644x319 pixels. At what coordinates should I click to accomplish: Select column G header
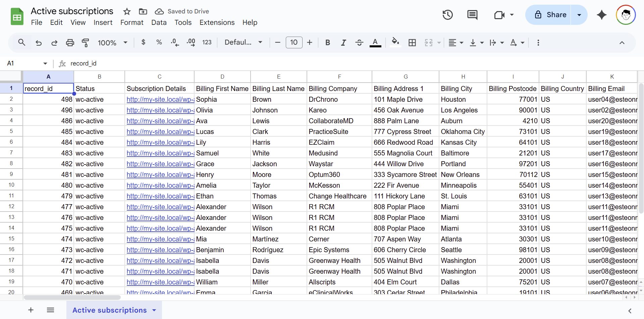[x=406, y=77]
